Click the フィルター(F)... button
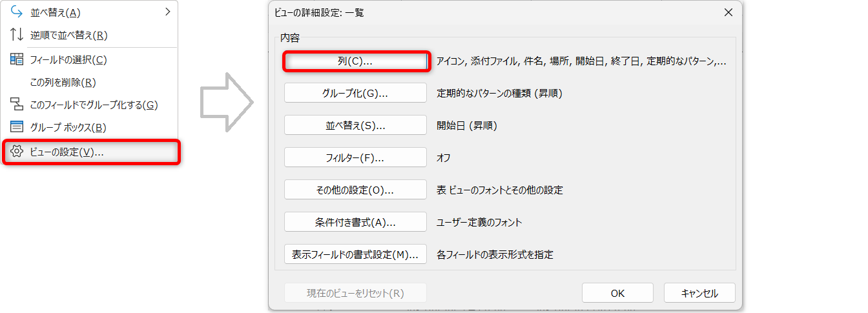Image resolution: width=868 pixels, height=313 pixels. (355, 157)
